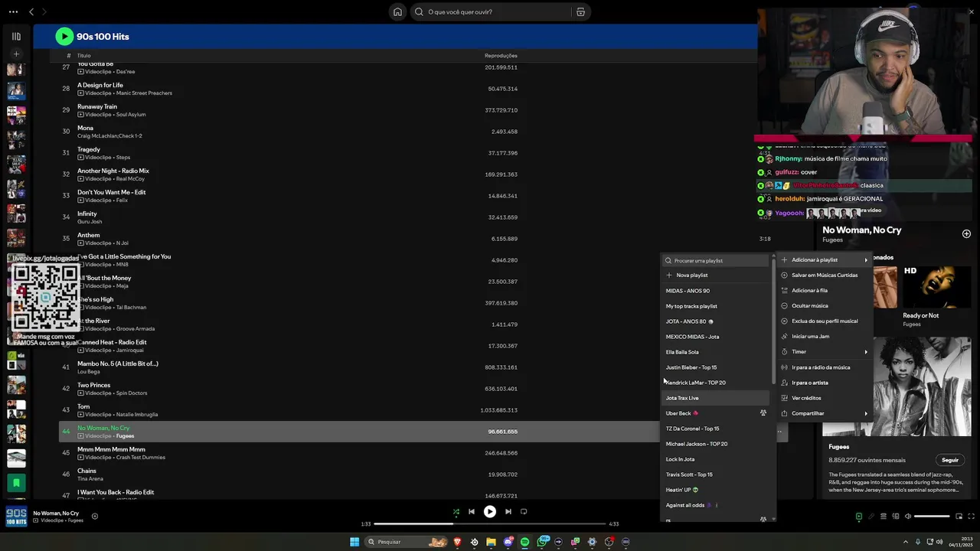Enter full screen mode icon

[971, 516]
